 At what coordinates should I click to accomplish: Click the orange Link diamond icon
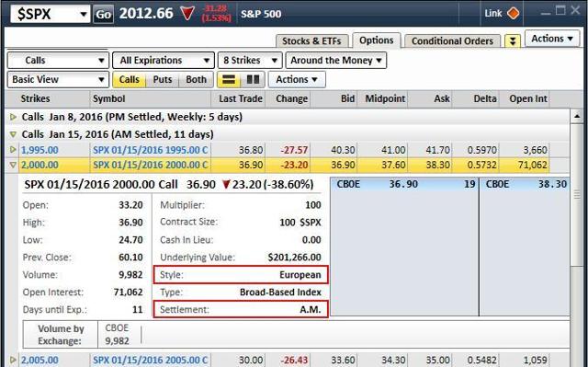[513, 14]
